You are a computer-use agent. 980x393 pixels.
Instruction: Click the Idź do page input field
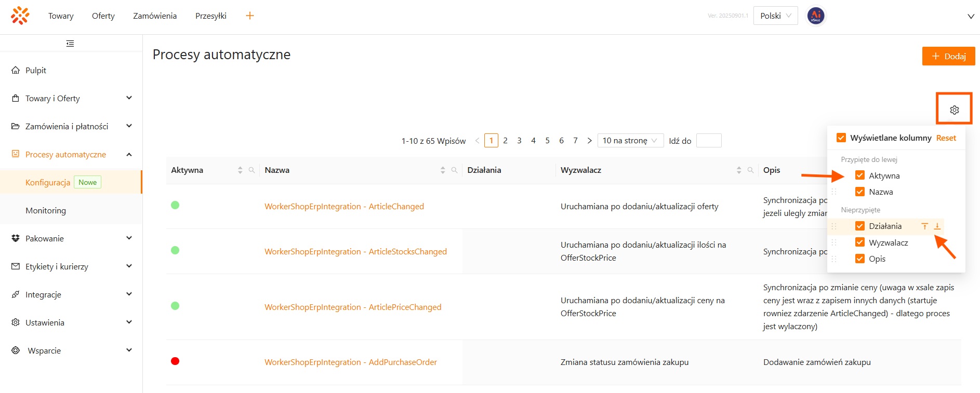pyautogui.click(x=708, y=141)
